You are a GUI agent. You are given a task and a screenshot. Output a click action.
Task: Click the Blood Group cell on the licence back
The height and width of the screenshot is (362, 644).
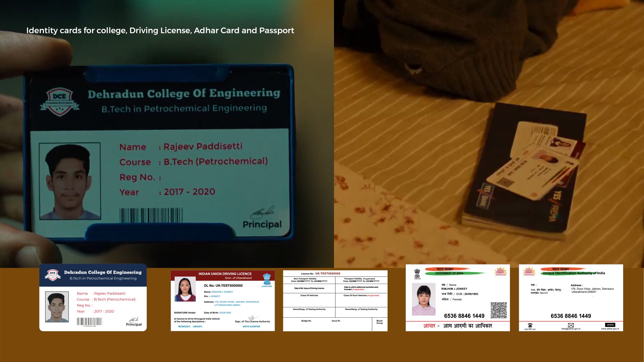(x=379, y=322)
